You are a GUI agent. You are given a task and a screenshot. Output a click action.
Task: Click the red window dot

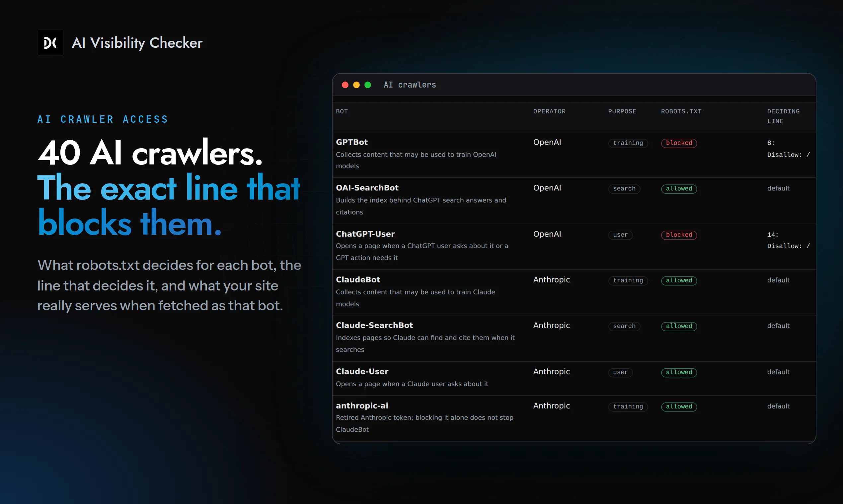[x=345, y=85]
